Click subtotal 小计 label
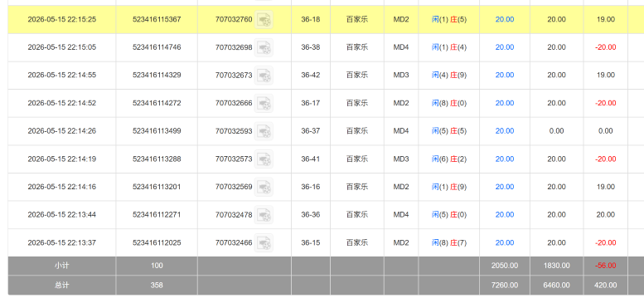644x303 pixels. click(62, 266)
